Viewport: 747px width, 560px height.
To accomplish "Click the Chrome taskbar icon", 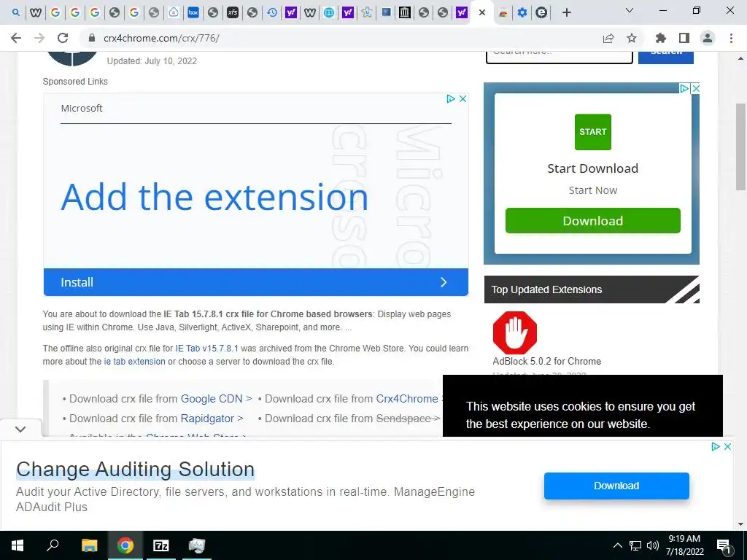I will [125, 545].
